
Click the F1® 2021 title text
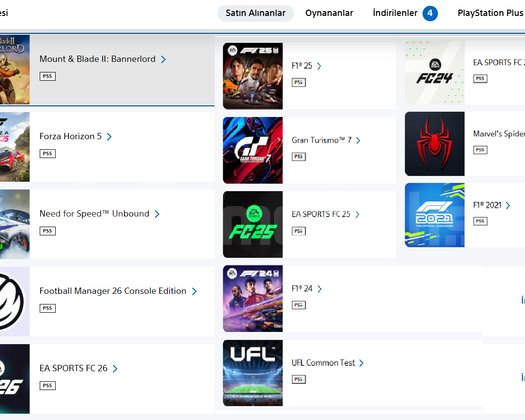point(487,205)
